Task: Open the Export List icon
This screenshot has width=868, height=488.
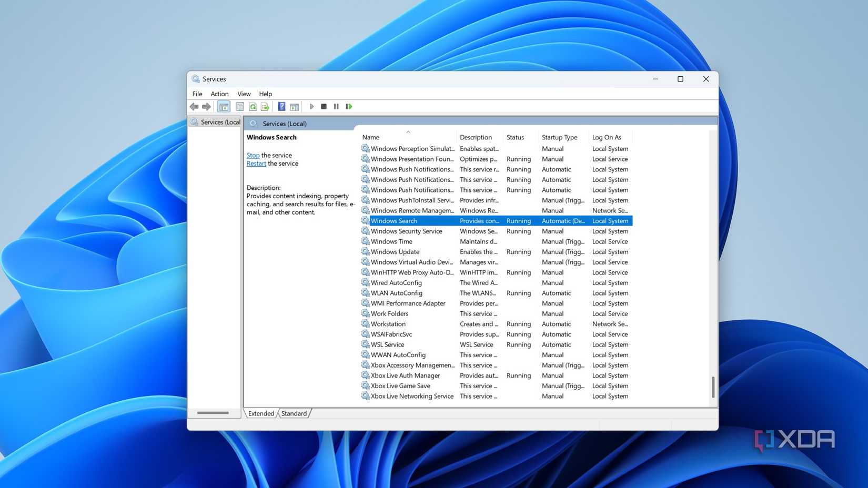Action: 265,106
